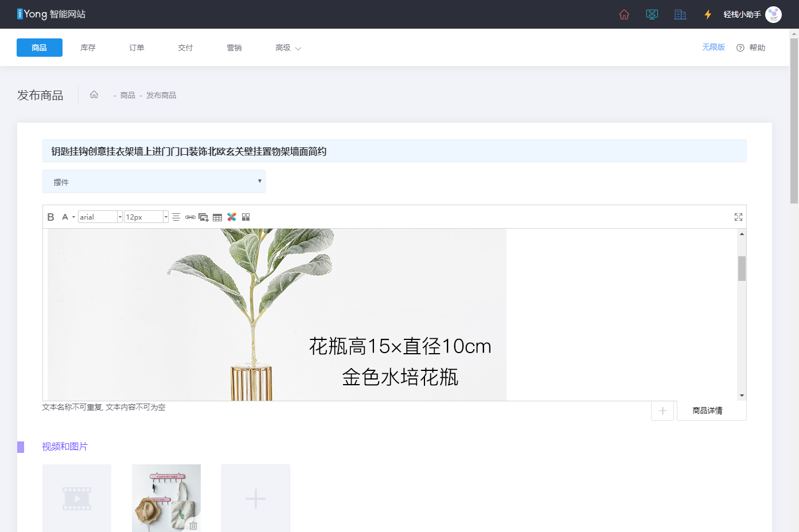Select the 商品详情 tab below editor
This screenshot has height=532, width=799.
pos(711,410)
